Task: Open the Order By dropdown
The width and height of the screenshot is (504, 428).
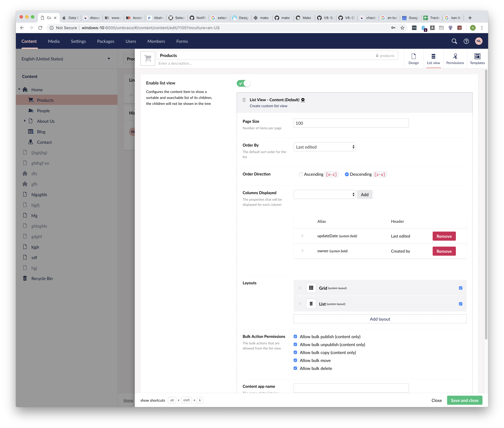Action: click(x=324, y=147)
